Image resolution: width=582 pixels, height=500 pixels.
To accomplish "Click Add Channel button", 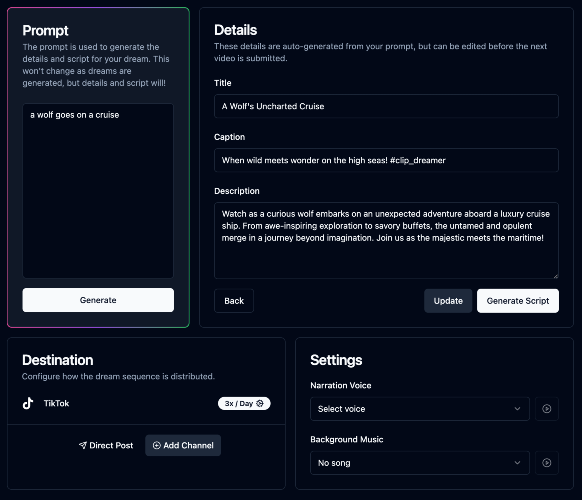I will click(183, 445).
